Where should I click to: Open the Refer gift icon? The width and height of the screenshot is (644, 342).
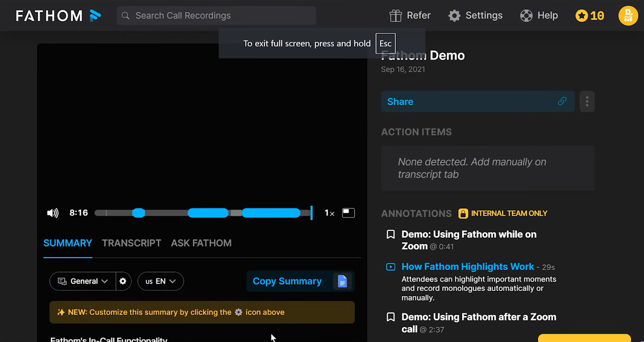coord(395,16)
